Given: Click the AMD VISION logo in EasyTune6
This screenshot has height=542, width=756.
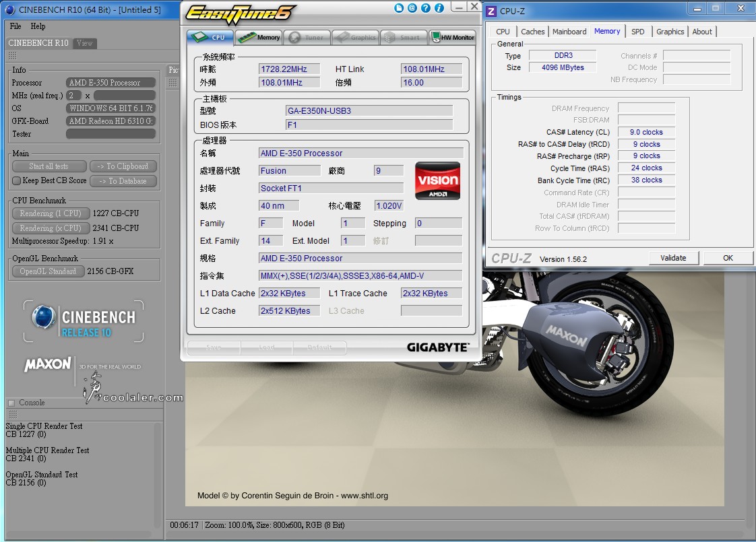Looking at the screenshot, I should 438,180.
